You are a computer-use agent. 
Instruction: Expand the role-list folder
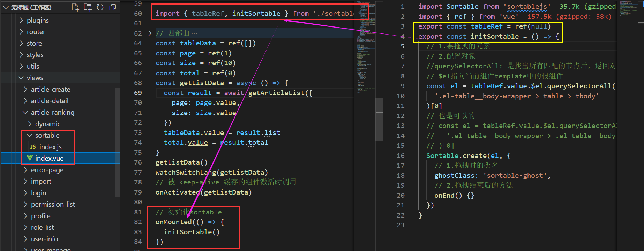(26, 227)
